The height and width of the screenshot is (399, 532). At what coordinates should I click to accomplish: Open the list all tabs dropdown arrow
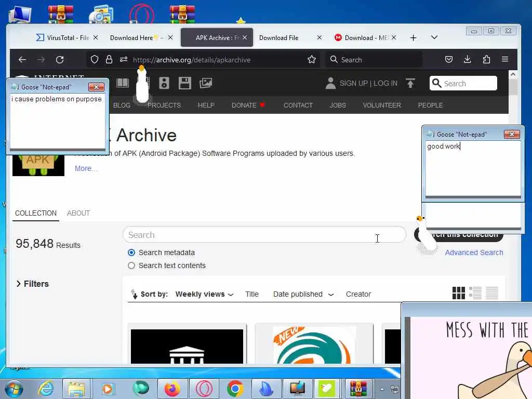pyautogui.click(x=434, y=37)
